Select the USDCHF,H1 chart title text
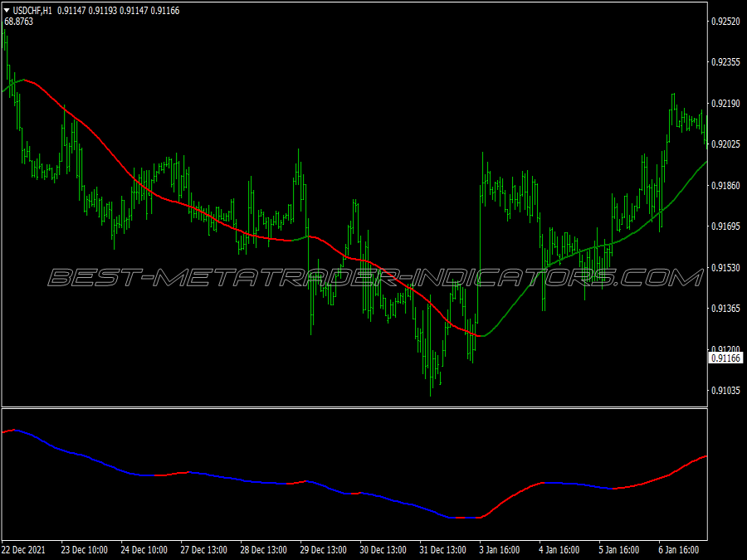The image size is (747, 560). (x=32, y=11)
